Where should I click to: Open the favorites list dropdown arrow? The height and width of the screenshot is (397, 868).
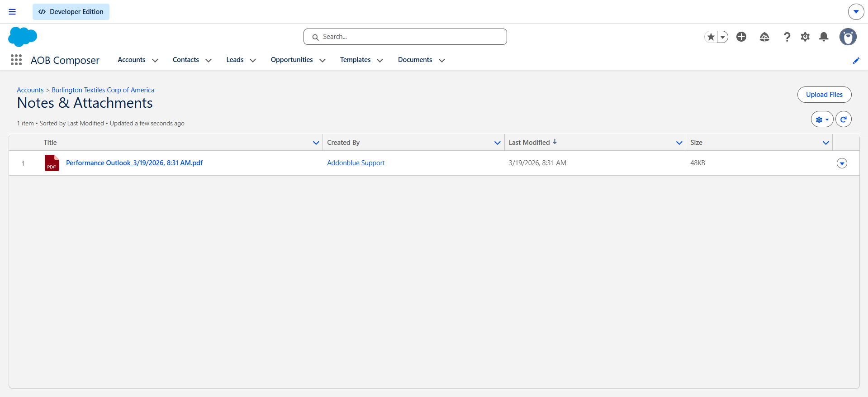click(723, 37)
